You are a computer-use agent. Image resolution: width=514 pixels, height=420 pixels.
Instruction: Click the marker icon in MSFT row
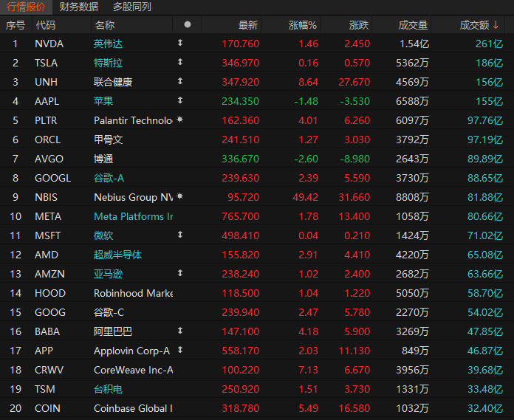(180, 235)
